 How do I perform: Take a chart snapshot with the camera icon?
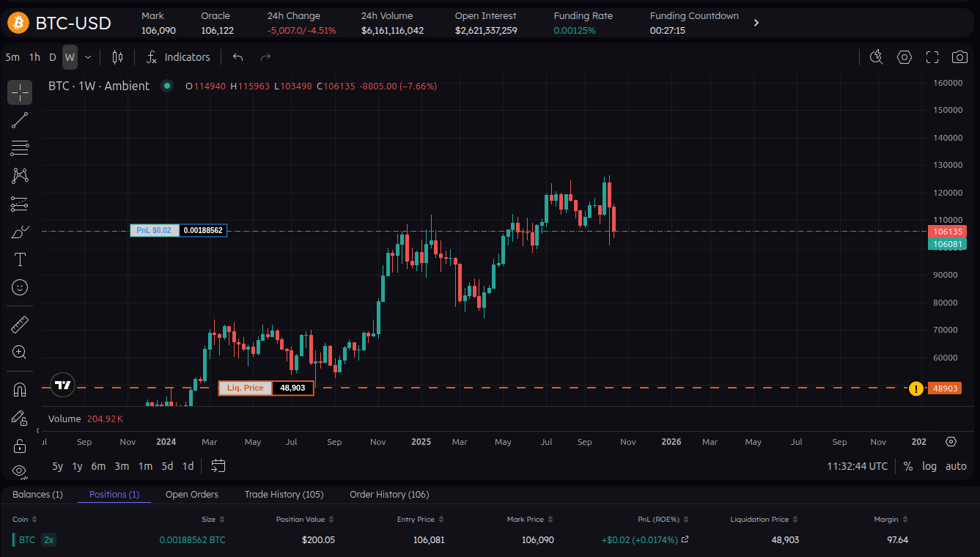959,56
